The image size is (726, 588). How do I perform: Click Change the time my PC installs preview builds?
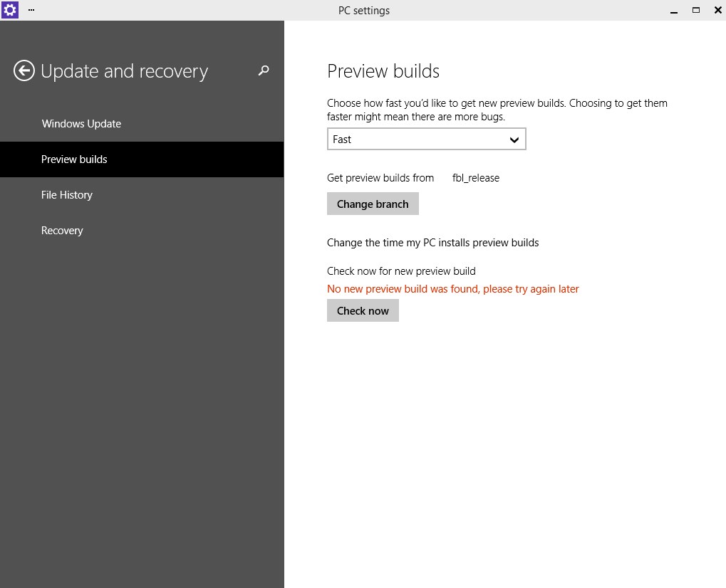point(433,243)
